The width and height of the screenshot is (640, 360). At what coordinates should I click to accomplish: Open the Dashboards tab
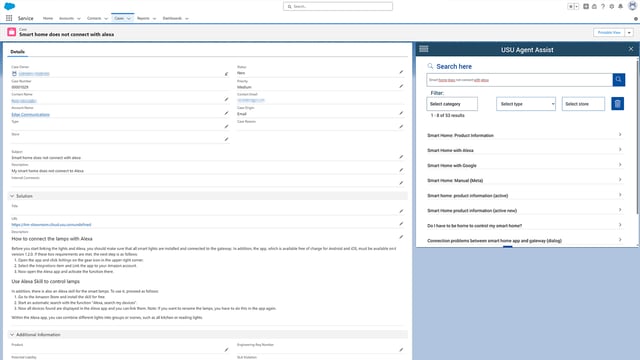(x=172, y=18)
